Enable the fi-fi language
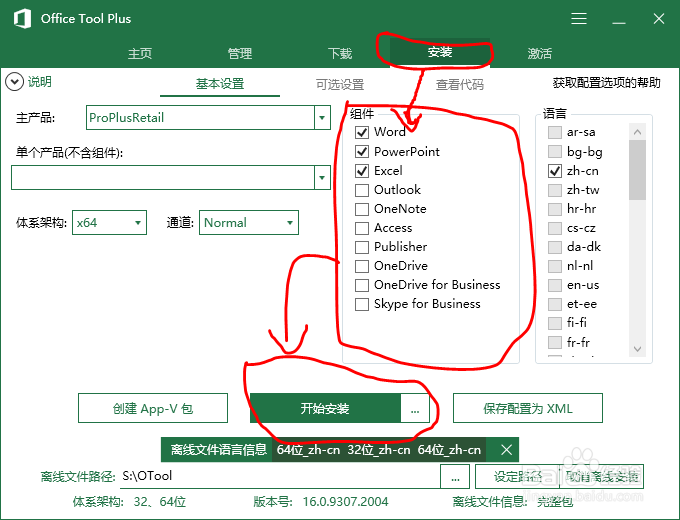This screenshot has height=520, width=680. tap(555, 323)
